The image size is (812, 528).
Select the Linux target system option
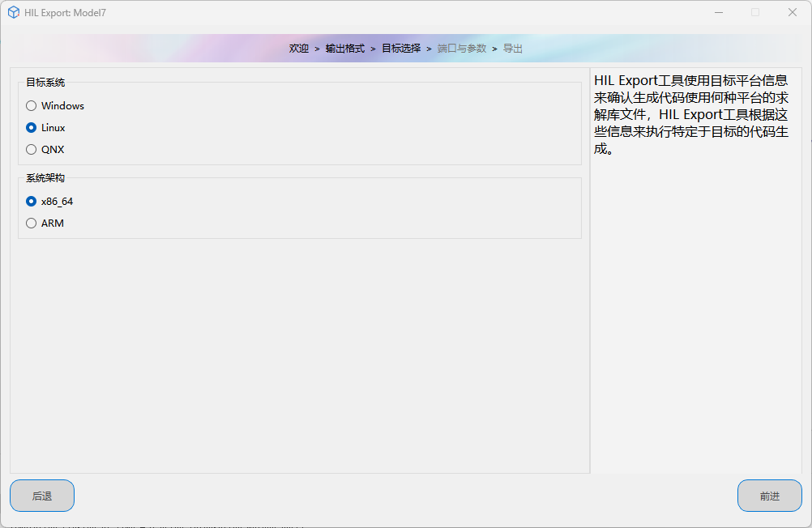point(45,127)
